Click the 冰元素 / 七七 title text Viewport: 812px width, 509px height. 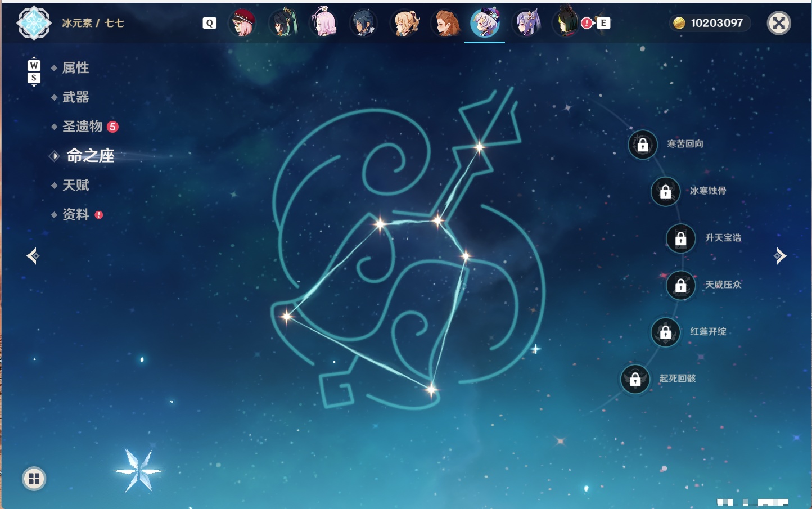(93, 23)
